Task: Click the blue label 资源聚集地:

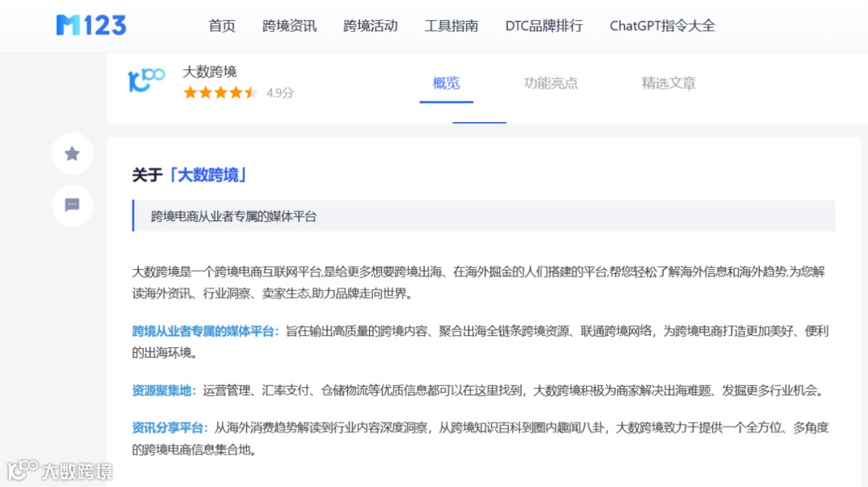Action: click(x=165, y=390)
